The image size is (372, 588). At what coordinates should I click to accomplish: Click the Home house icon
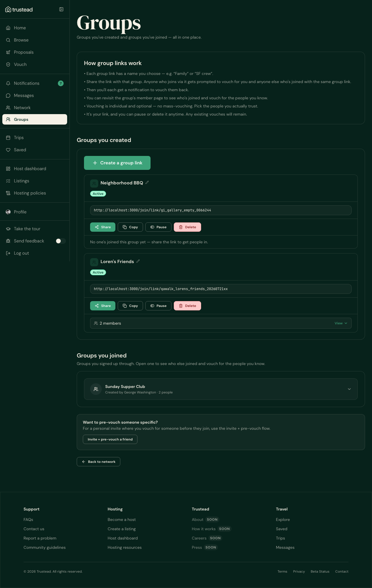[8, 28]
